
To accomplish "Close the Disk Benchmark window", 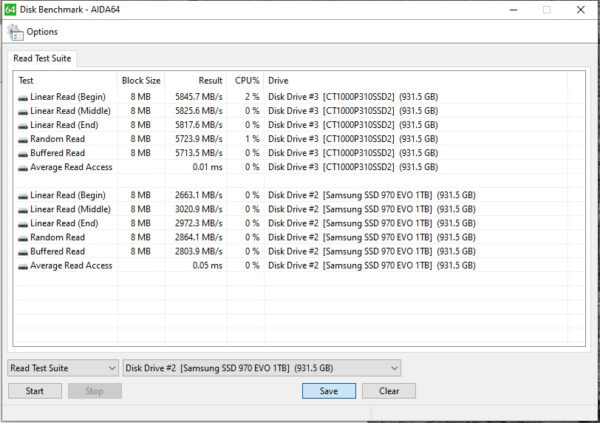I will click(580, 10).
